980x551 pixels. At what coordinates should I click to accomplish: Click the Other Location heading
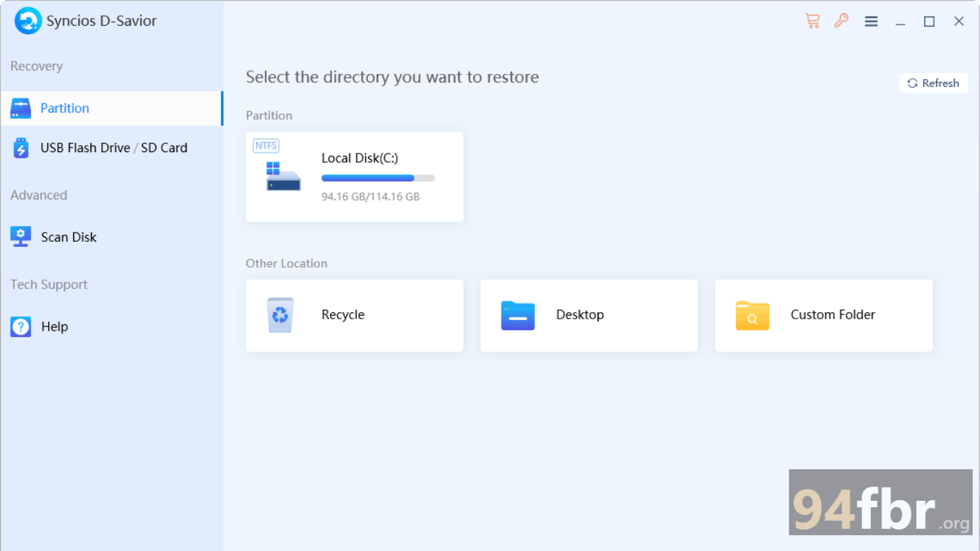click(x=286, y=263)
